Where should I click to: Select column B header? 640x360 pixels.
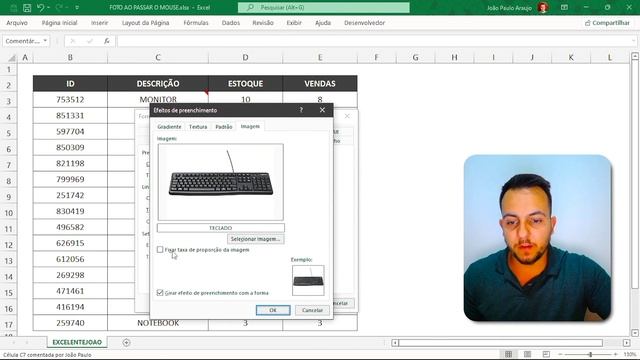point(70,58)
